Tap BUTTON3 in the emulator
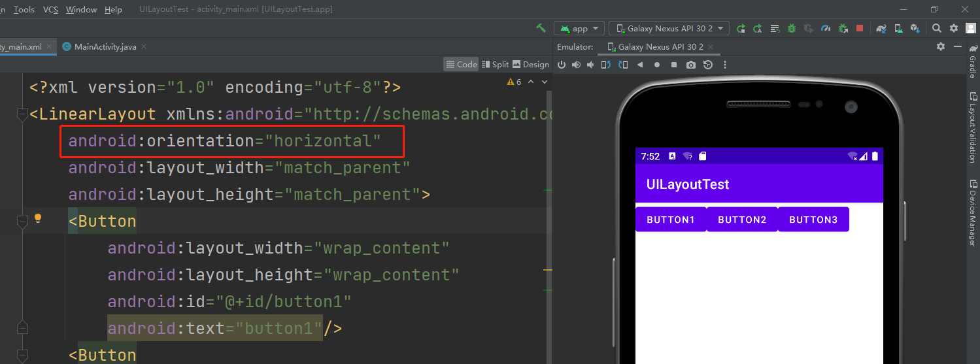This screenshot has height=364, width=980. (x=813, y=220)
